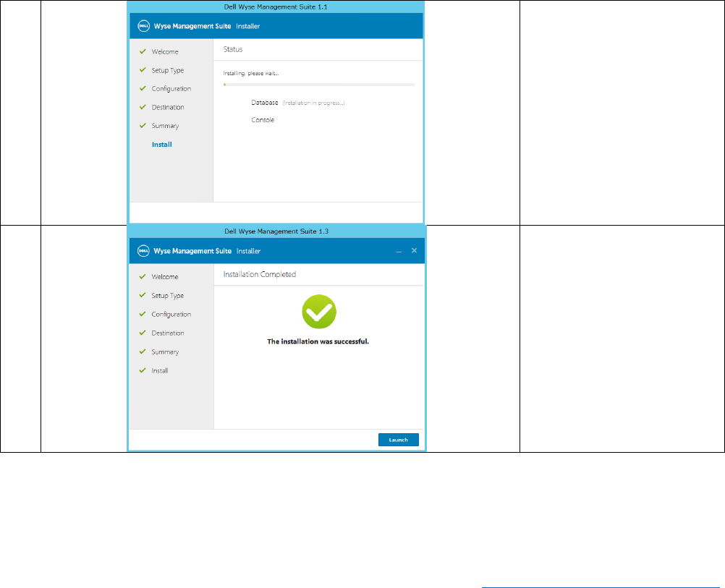Select the Welcome step in the 1.1 installer
The image size is (725, 588).
pos(164,52)
